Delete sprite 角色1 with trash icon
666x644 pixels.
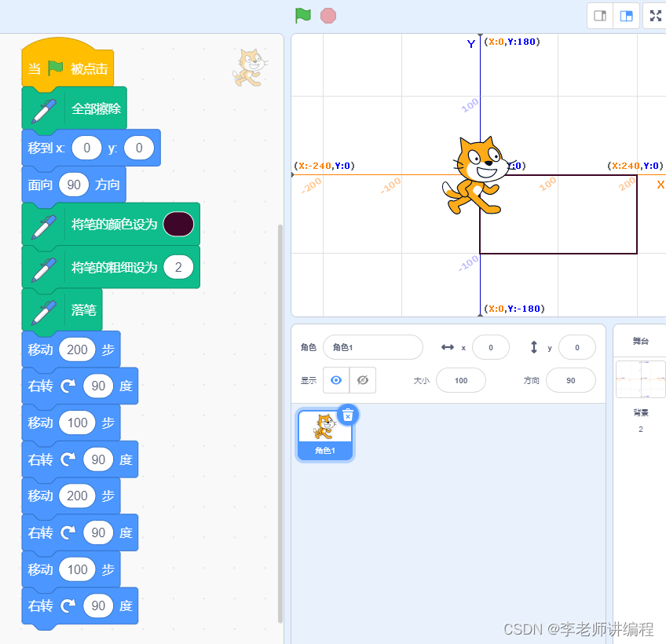[348, 415]
